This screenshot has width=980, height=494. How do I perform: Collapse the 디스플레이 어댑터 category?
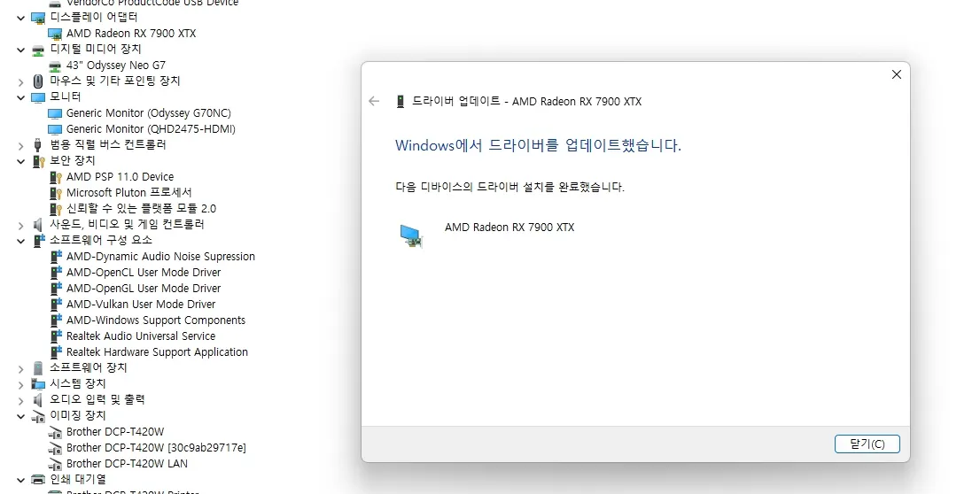[x=20, y=18]
